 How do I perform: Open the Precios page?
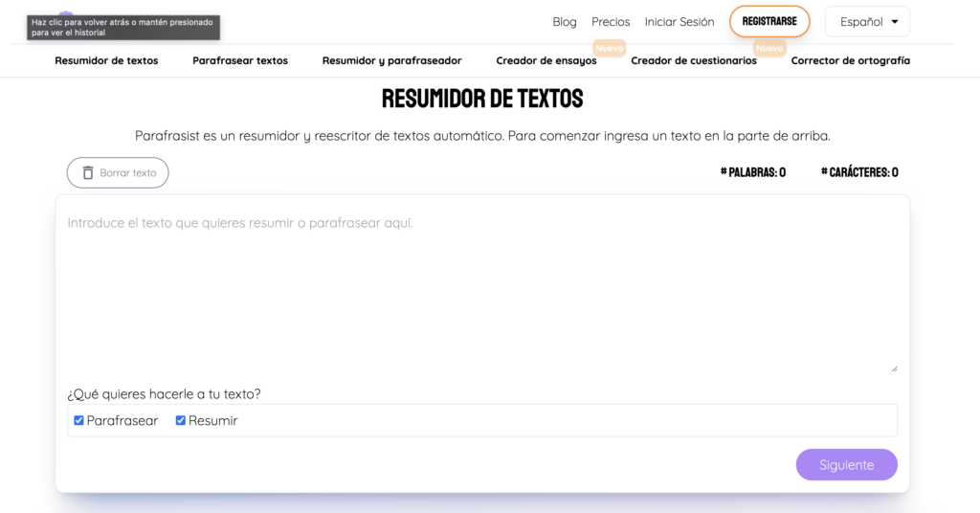pyautogui.click(x=611, y=22)
